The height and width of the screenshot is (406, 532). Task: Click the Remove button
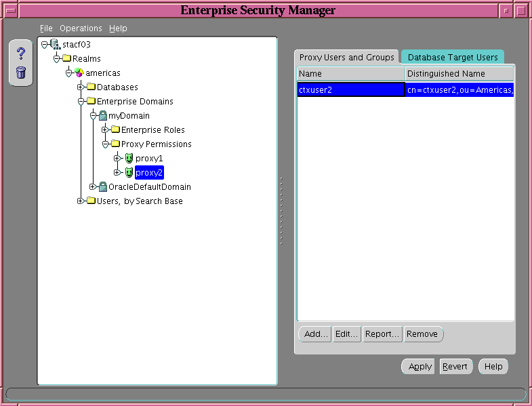pyautogui.click(x=424, y=334)
